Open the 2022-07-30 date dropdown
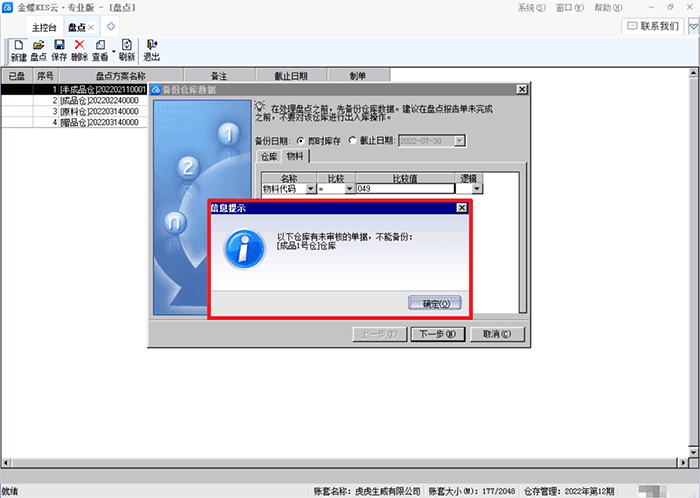 [459, 141]
